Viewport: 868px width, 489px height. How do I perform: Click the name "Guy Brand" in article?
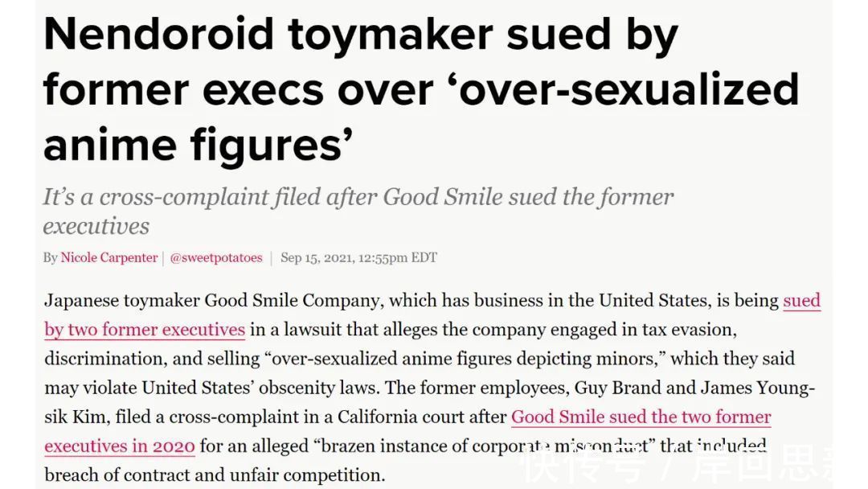[618, 388]
